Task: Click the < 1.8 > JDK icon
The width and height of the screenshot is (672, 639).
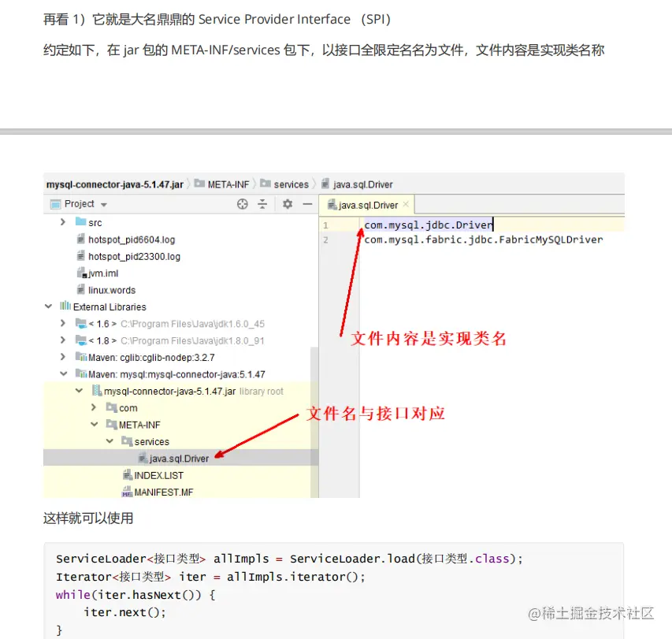Action: tap(80, 340)
